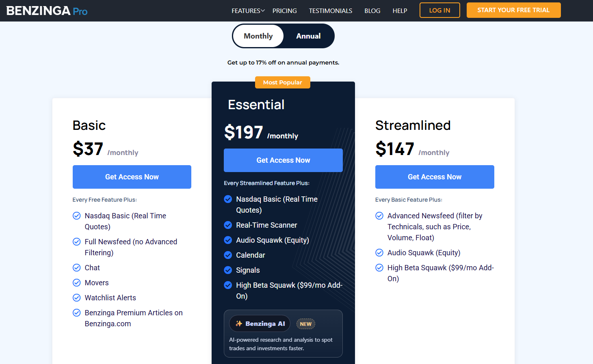593x364 pixels.
Task: Click check icon beside Chat
Action: pos(76,267)
